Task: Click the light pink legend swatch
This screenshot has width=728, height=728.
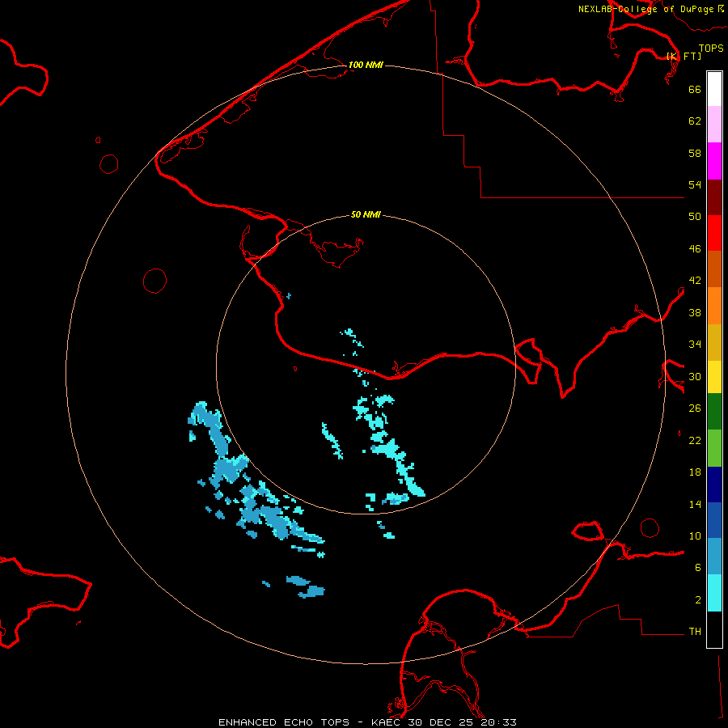Action: tap(714, 124)
